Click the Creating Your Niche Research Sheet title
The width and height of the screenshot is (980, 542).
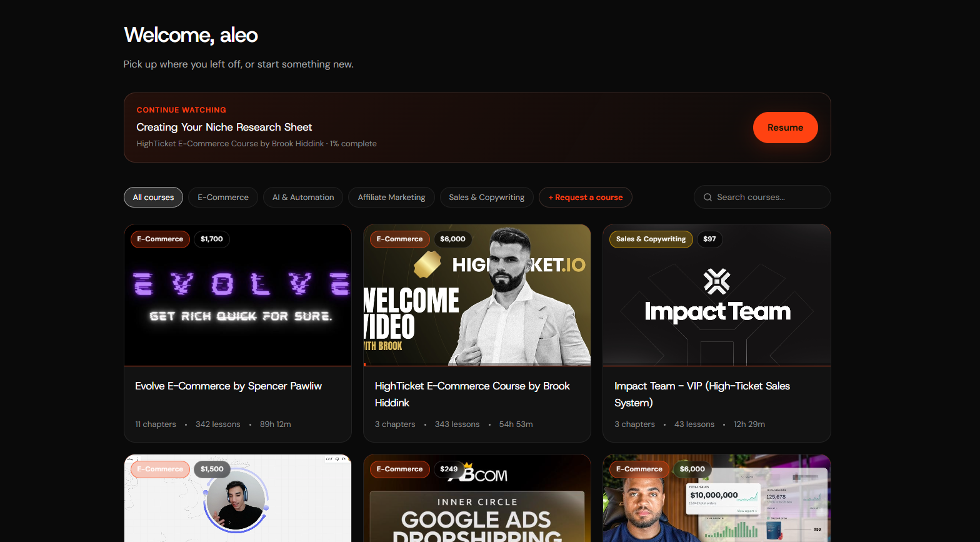(224, 128)
